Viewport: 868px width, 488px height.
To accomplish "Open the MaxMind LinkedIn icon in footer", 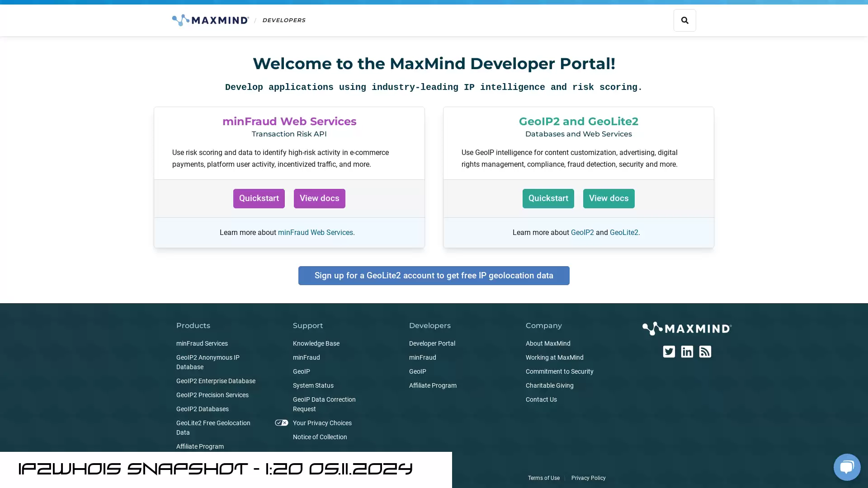I will 687,352.
